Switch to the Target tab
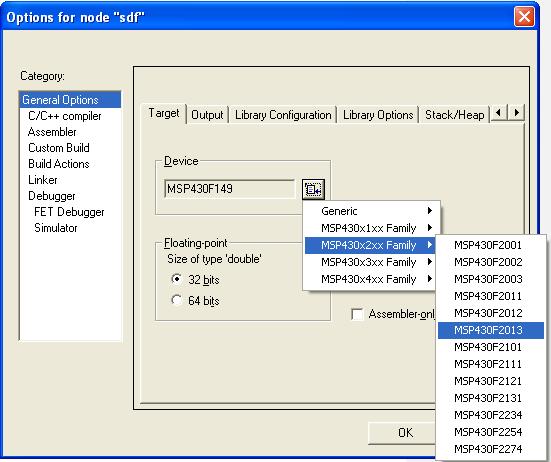 click(x=164, y=113)
